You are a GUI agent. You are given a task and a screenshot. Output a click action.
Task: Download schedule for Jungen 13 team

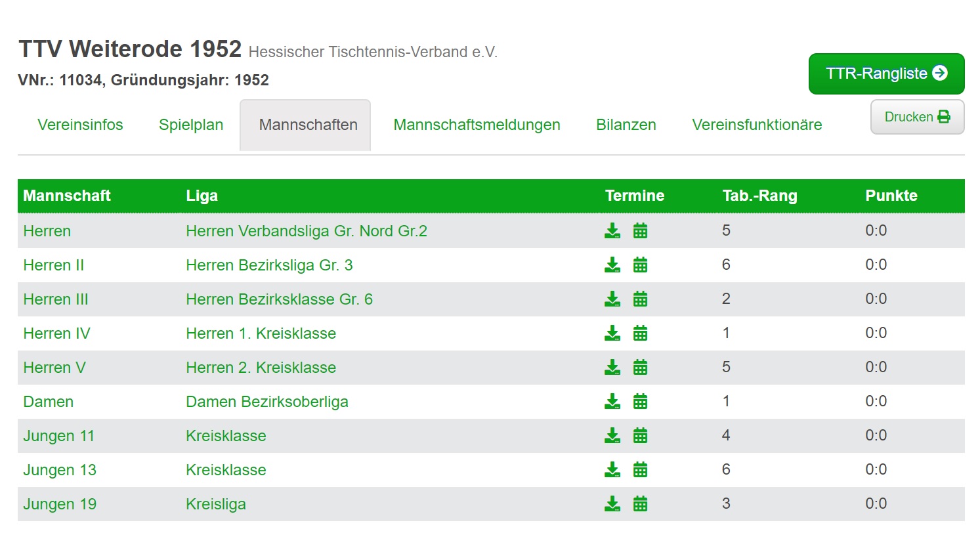[612, 469]
